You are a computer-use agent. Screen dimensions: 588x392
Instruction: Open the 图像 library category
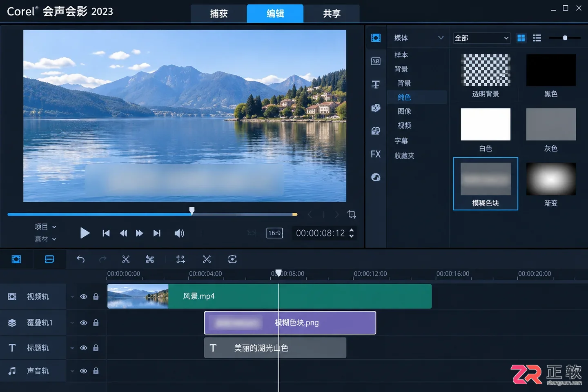click(404, 111)
